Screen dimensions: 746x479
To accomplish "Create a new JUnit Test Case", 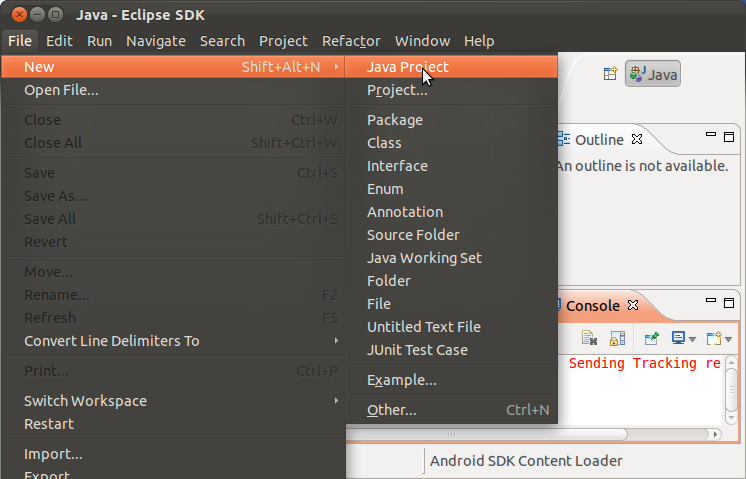I will click(451, 350).
